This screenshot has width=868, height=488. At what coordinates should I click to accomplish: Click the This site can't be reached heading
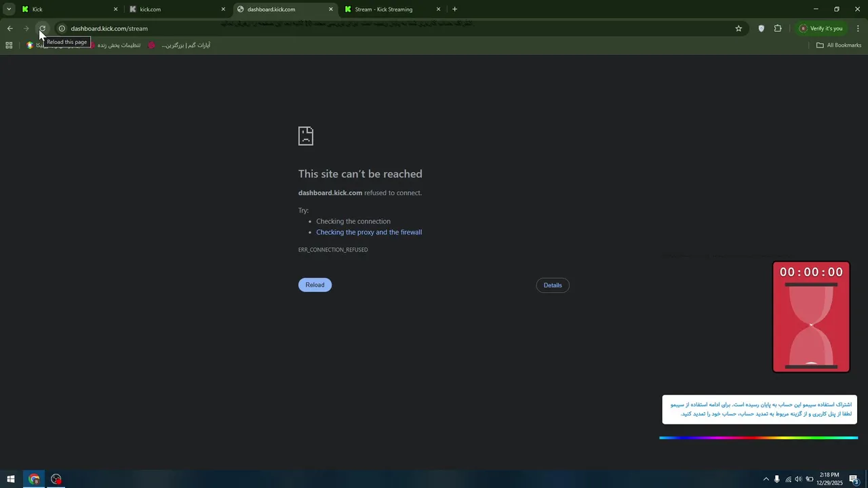(360, 174)
